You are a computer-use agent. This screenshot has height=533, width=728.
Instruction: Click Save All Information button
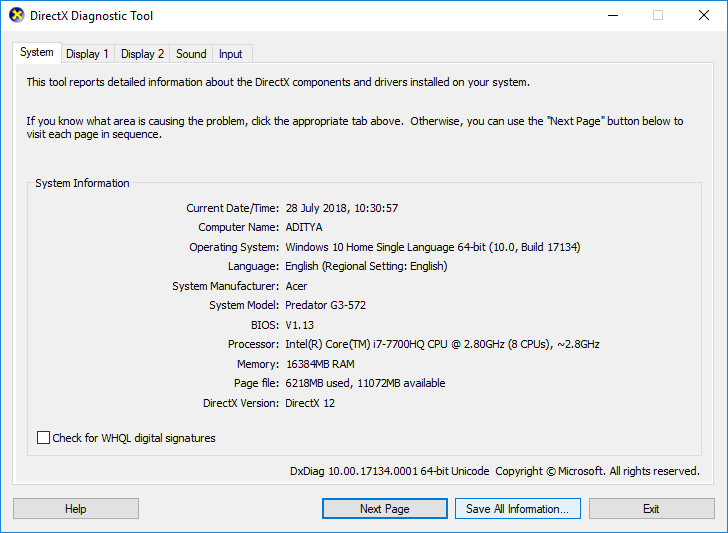(x=517, y=509)
